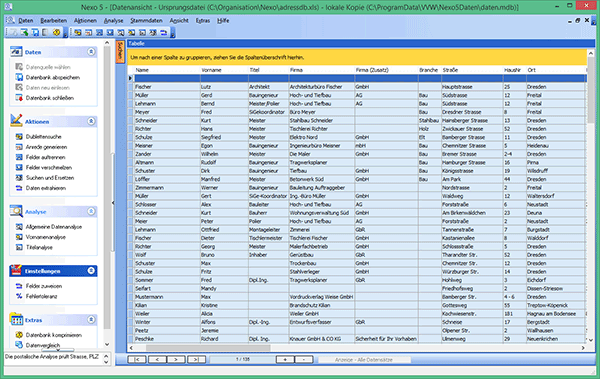Open the Aktionen menu

point(85,21)
